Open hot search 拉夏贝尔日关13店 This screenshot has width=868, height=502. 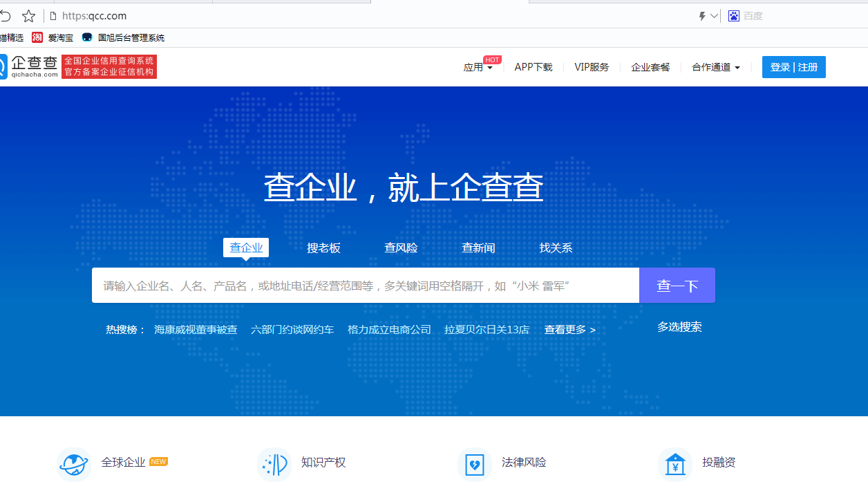point(487,330)
